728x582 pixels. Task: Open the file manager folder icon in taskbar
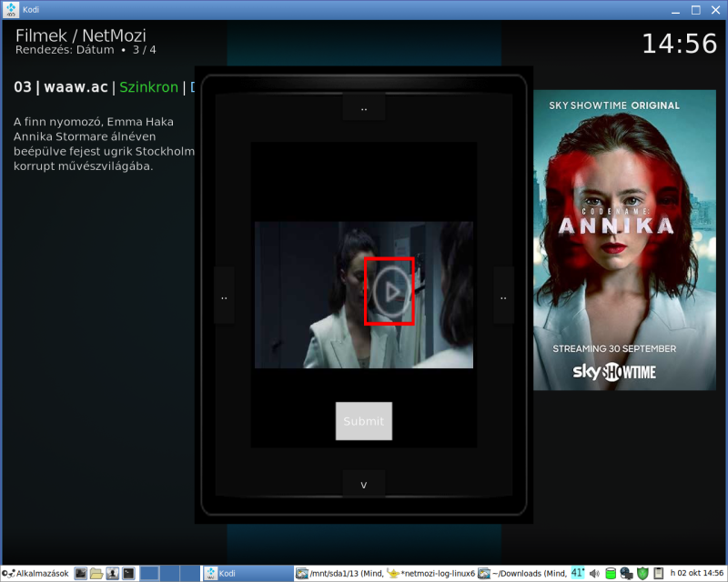(x=96, y=573)
